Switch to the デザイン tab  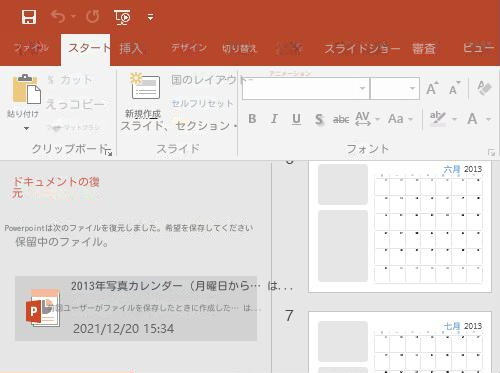click(x=189, y=48)
